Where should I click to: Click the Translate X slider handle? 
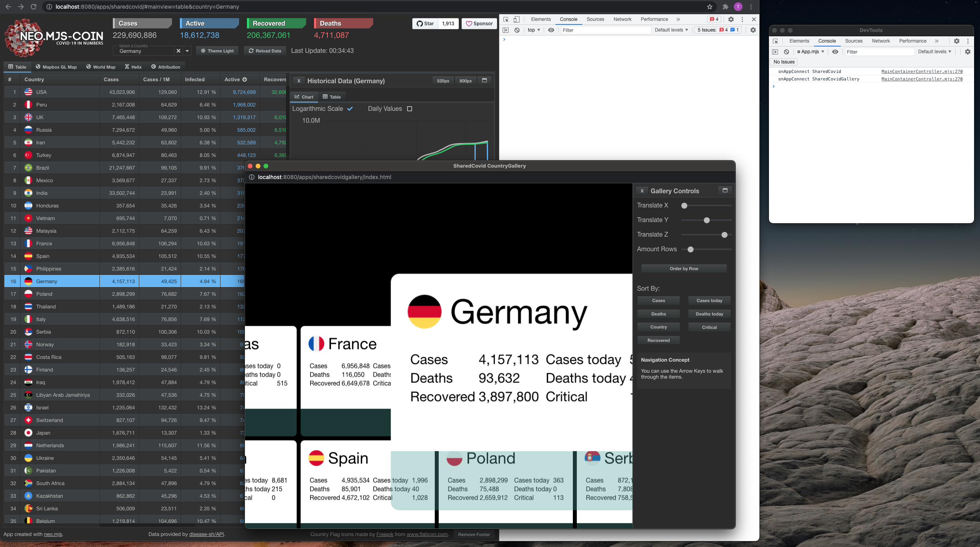pyautogui.click(x=685, y=205)
